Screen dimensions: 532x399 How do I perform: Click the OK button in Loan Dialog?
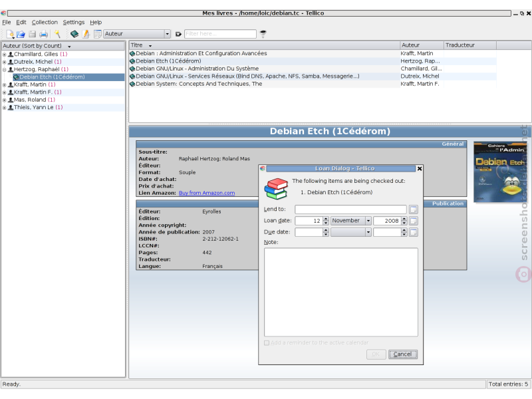point(376,354)
